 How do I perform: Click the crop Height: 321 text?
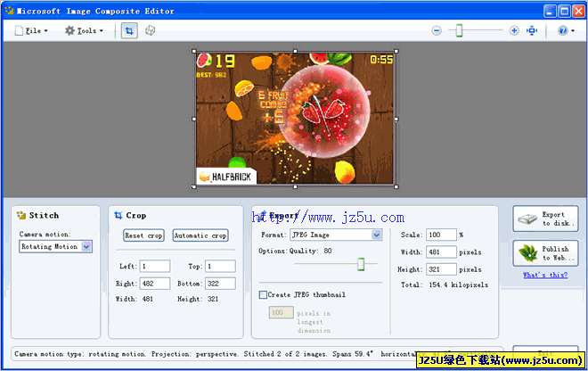pyautogui.click(x=198, y=299)
